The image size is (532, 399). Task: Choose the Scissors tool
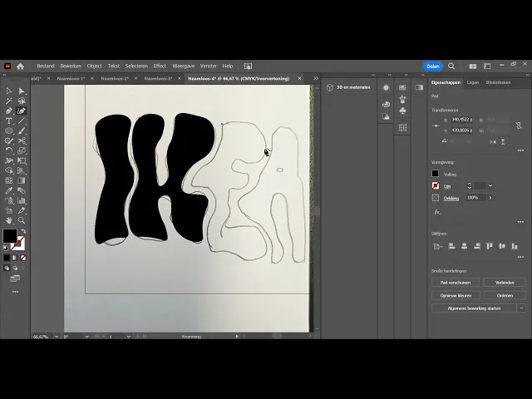(22, 140)
